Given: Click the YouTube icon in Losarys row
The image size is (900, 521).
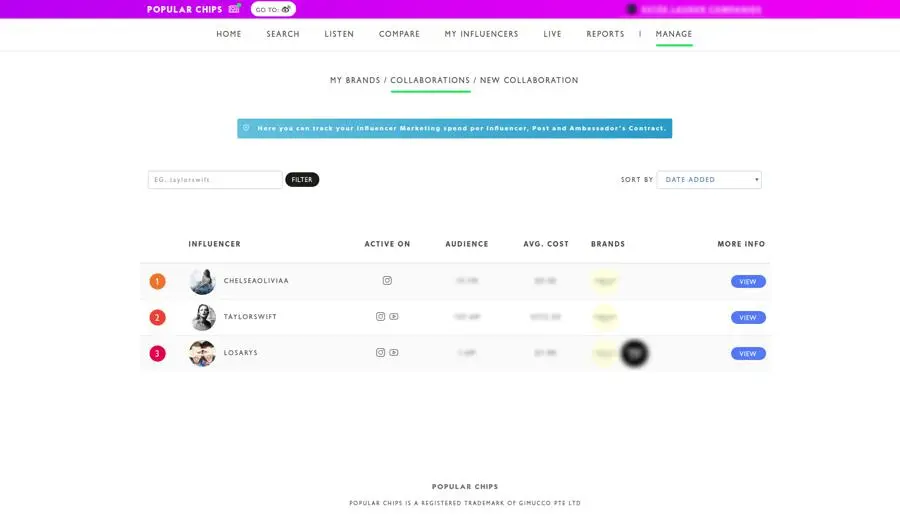Looking at the screenshot, I should pos(394,353).
